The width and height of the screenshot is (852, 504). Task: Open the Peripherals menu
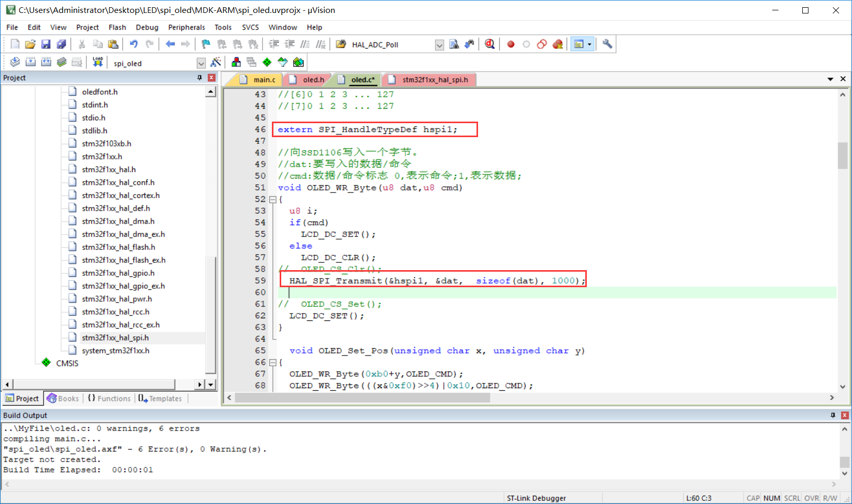pos(186,27)
